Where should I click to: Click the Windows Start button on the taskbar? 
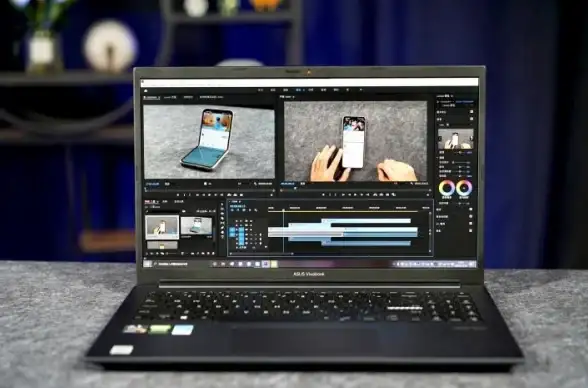pos(147,264)
